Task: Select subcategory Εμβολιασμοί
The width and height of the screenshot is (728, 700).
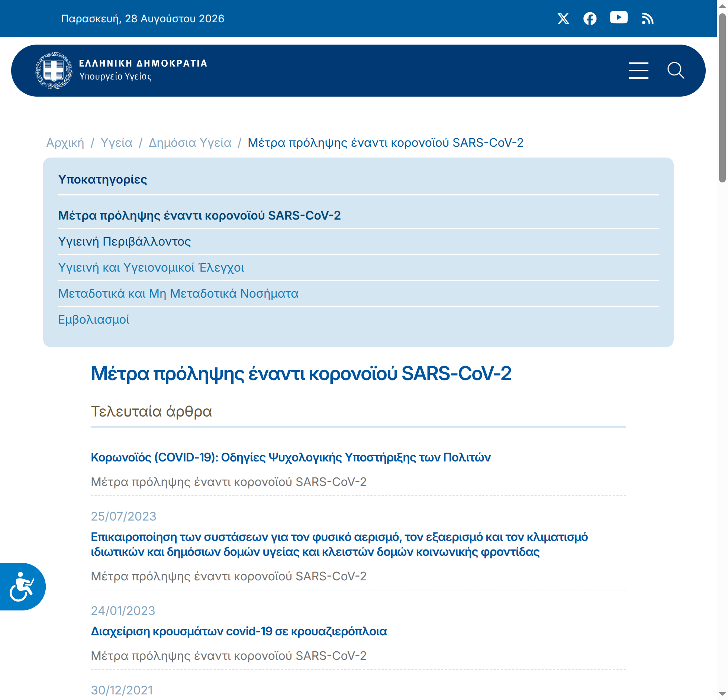Action: click(94, 320)
